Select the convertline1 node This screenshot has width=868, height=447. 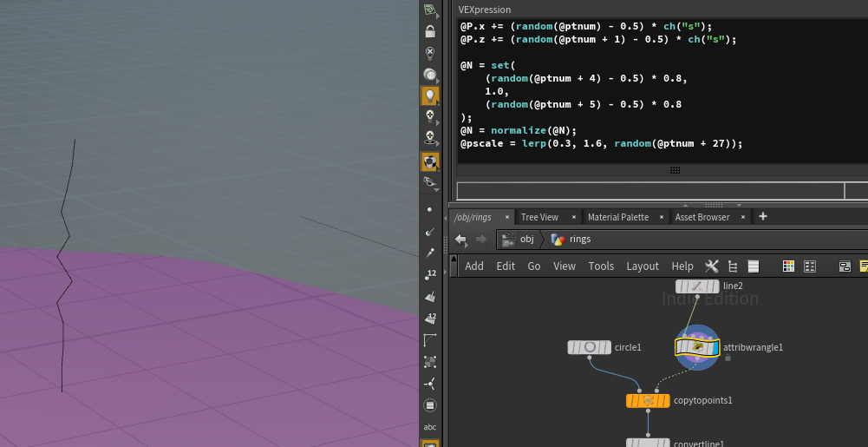tap(648, 443)
